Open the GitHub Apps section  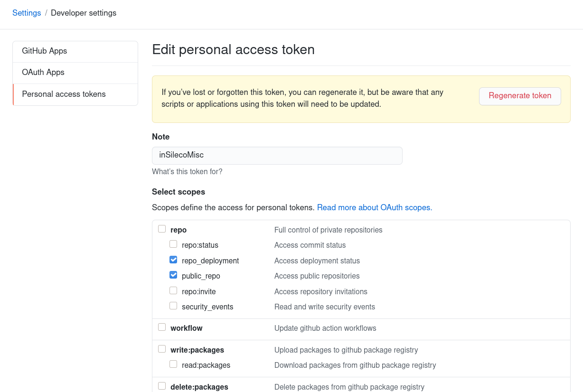(x=44, y=51)
